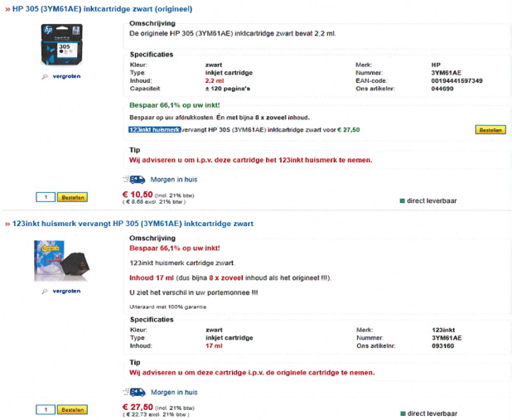Click the magnifier icon under 123inkt cartridge image
512x420 pixels.
click(x=45, y=291)
